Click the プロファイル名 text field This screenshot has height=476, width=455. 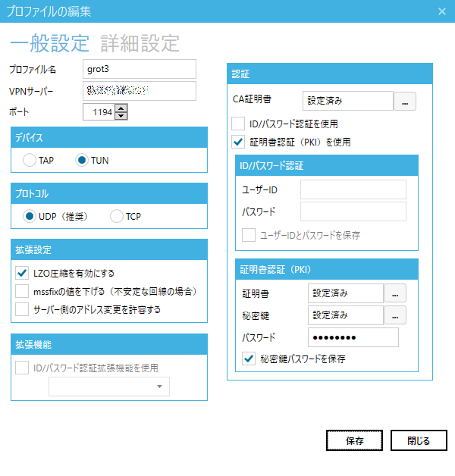click(x=140, y=69)
